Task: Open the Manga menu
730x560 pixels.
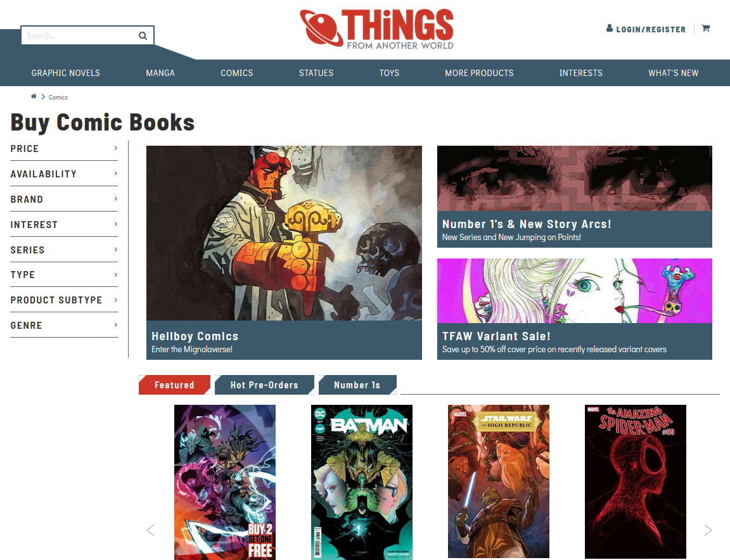Action: pyautogui.click(x=160, y=73)
